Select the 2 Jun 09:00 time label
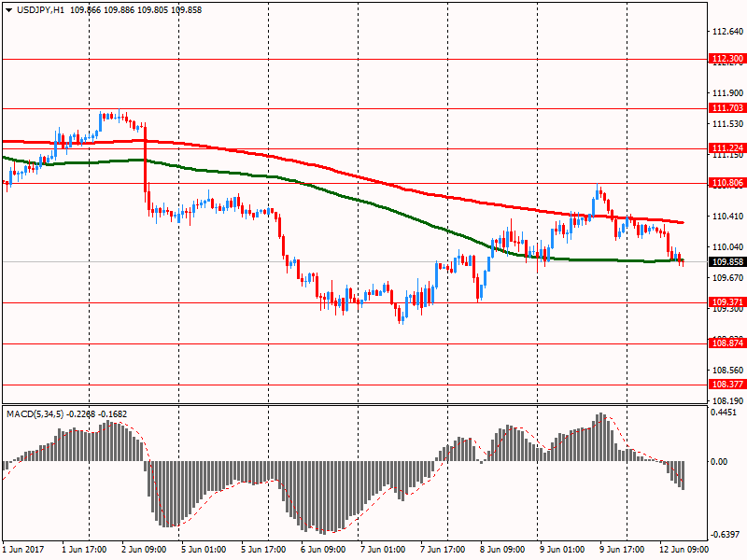This screenshot has height=560, width=747. (x=144, y=550)
